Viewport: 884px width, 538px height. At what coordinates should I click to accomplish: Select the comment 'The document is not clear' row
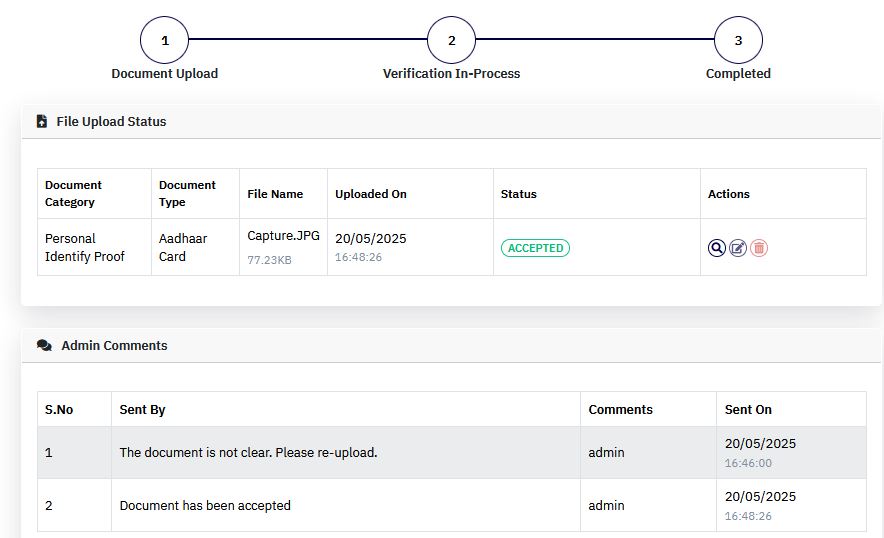coord(452,453)
